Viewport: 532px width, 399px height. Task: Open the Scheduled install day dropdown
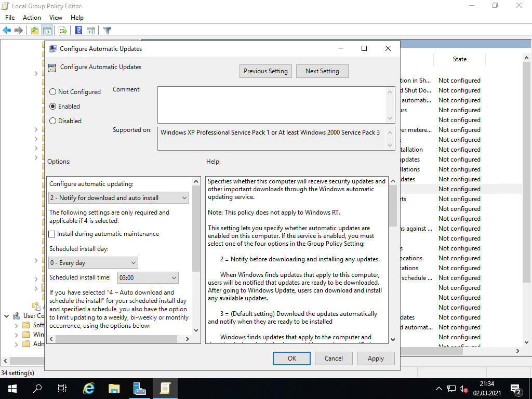click(94, 263)
